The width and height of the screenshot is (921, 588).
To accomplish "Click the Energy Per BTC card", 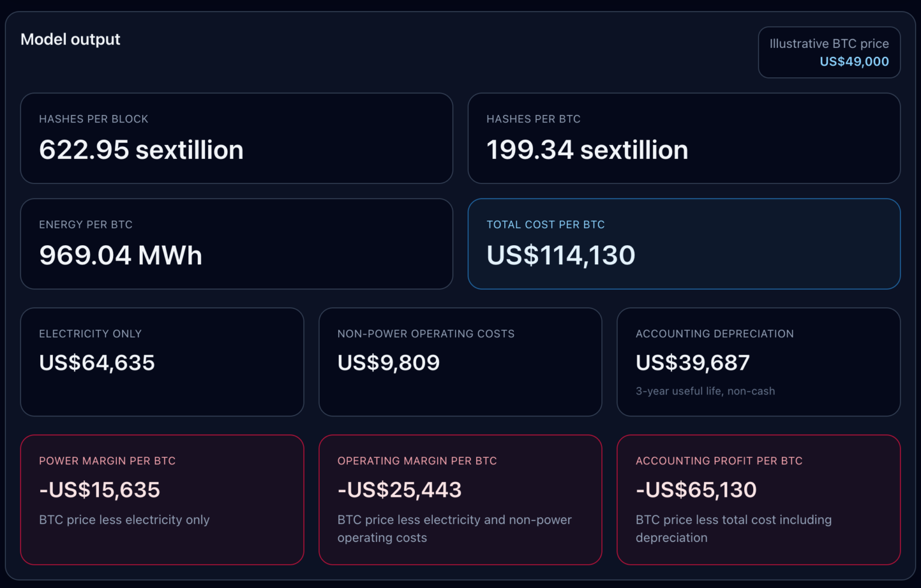I will 237,243.
